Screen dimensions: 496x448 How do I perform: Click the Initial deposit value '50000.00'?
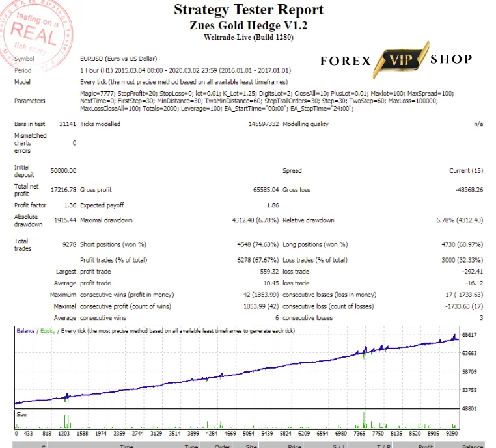63,170
